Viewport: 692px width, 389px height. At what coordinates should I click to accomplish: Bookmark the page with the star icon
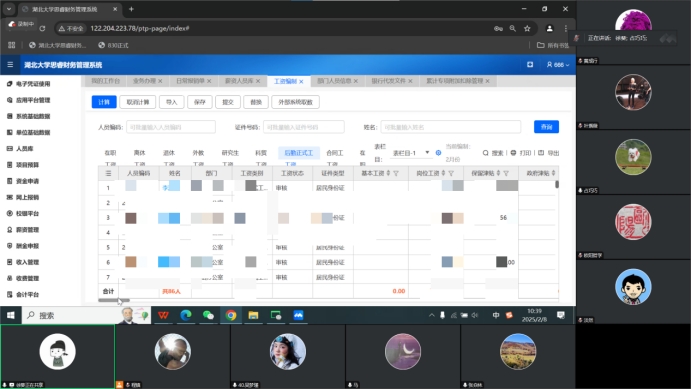pos(527,28)
